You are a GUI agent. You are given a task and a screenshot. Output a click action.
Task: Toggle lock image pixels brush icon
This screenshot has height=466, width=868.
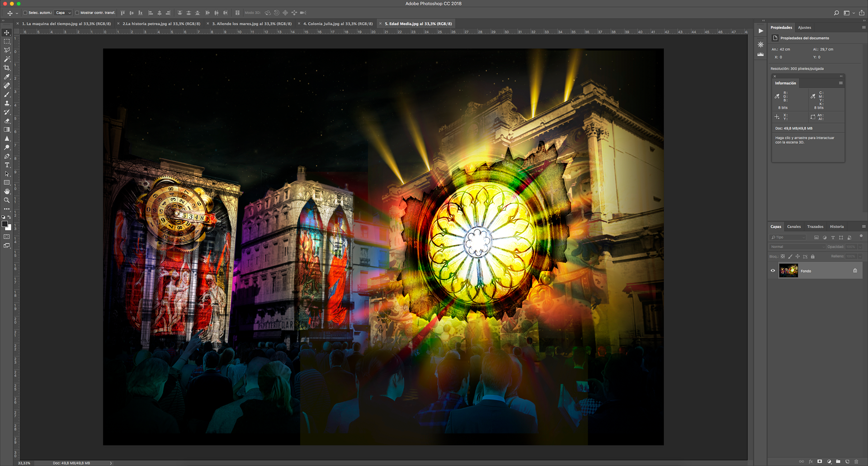tap(790, 256)
